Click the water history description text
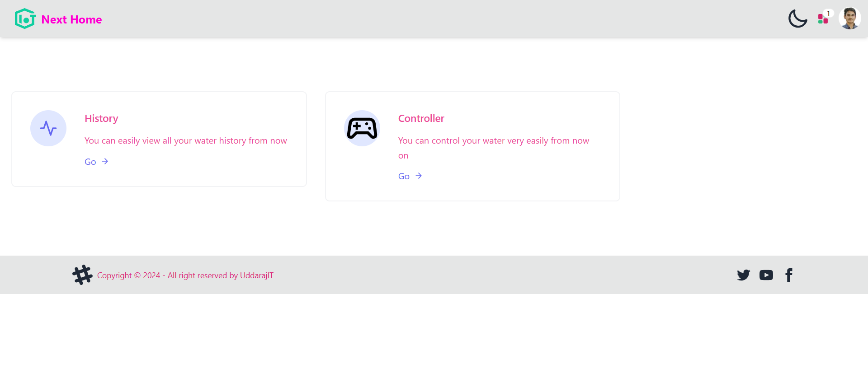The width and height of the screenshot is (868, 392). coord(185,141)
